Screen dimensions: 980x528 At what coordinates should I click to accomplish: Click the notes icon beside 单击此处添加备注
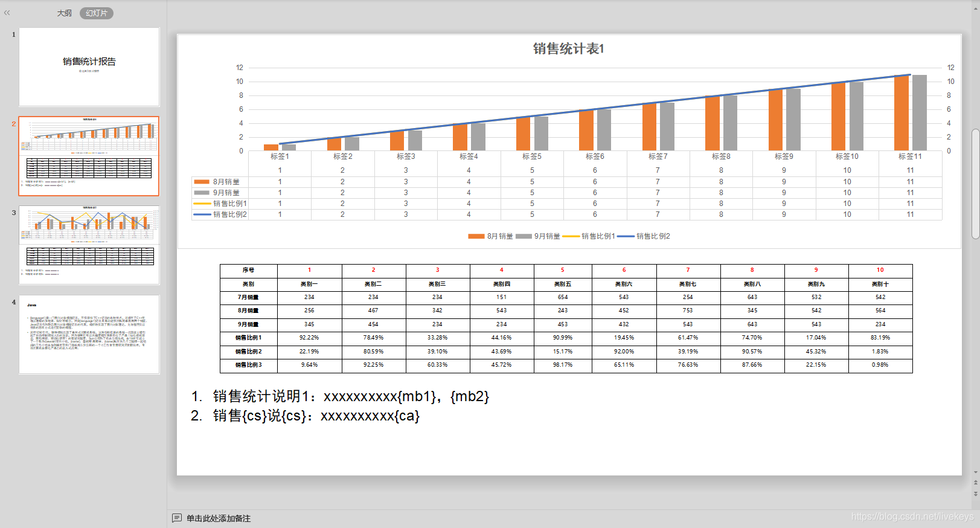[177, 518]
